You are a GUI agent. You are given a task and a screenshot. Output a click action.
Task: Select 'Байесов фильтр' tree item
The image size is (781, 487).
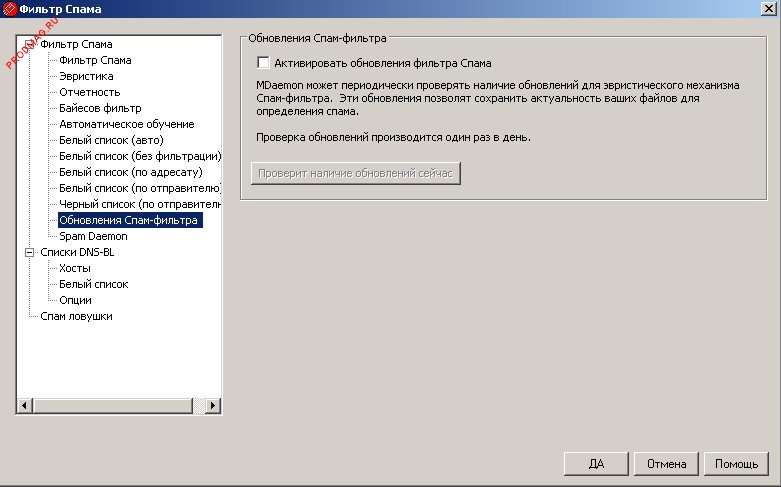coord(100,108)
